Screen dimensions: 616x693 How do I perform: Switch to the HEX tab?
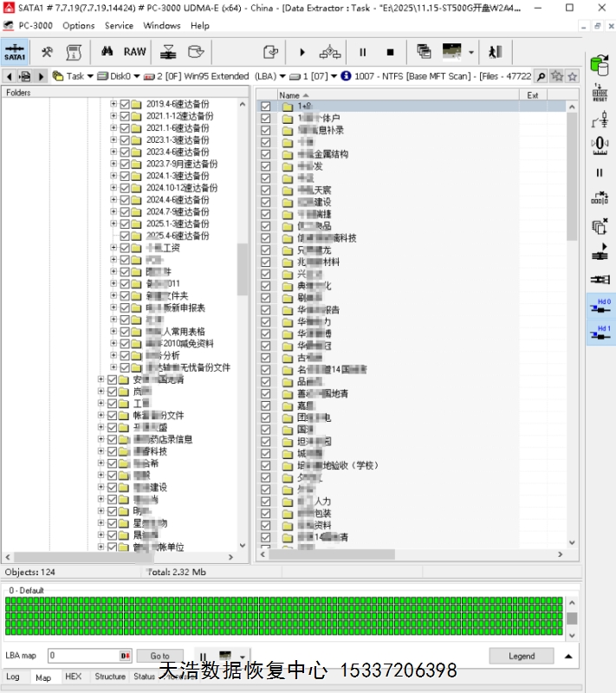pyautogui.click(x=74, y=677)
